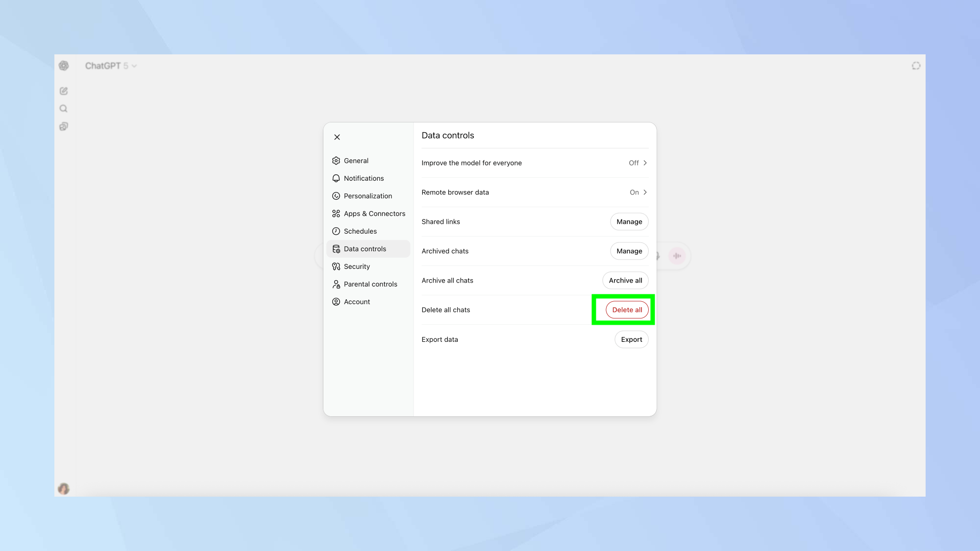The width and height of the screenshot is (980, 551).
Task: Open Notifications settings section
Action: [x=364, y=178]
